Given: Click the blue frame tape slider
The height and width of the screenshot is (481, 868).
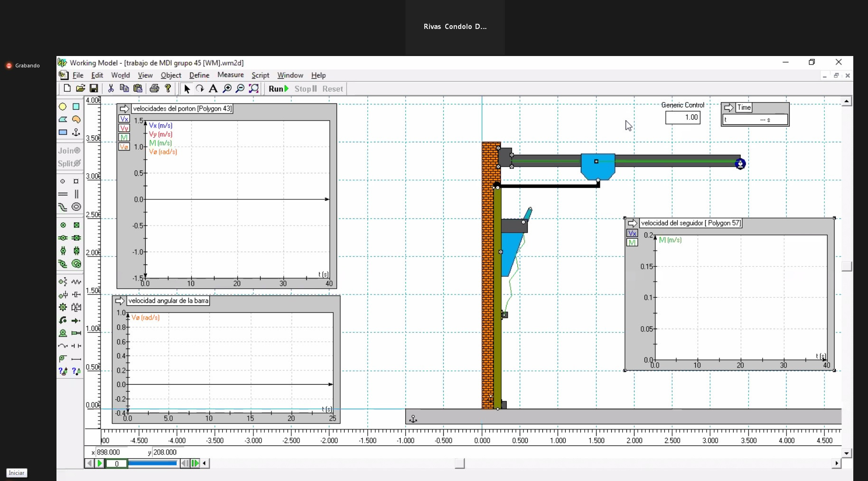Looking at the screenshot, I should point(152,463).
